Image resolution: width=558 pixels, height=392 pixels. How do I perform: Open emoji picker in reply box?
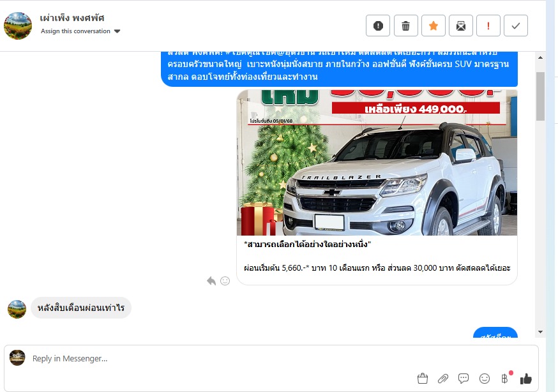(485, 379)
